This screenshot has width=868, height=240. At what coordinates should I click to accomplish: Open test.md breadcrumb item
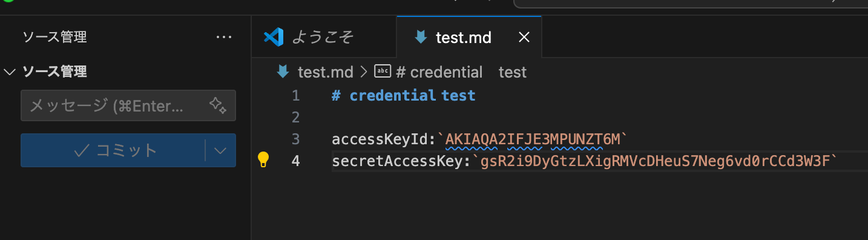325,72
